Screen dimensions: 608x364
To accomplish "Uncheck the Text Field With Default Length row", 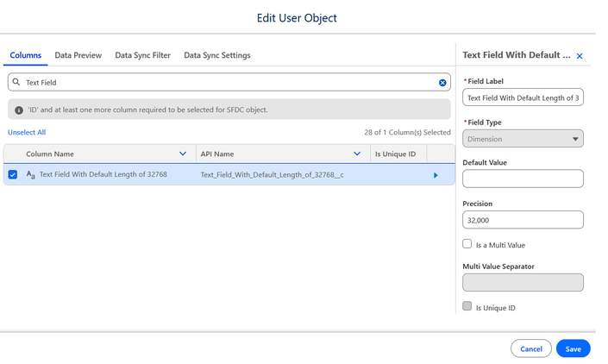I will 13,174.
